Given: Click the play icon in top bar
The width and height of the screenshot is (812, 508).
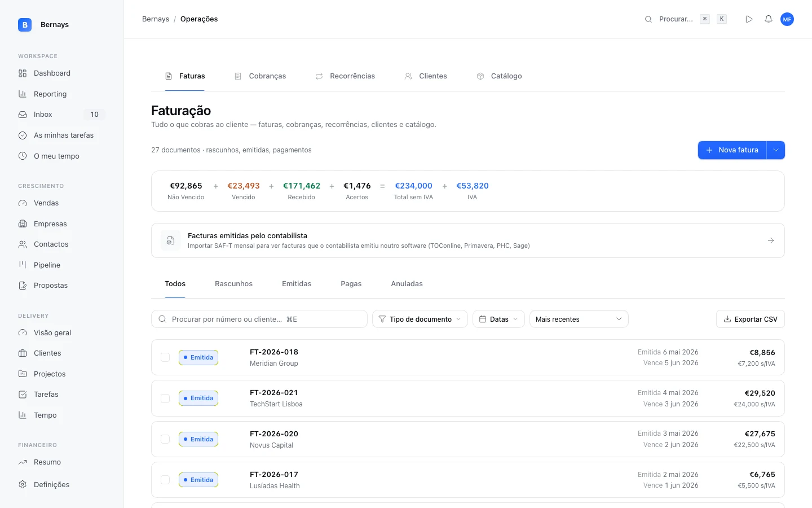Looking at the screenshot, I should [749, 19].
